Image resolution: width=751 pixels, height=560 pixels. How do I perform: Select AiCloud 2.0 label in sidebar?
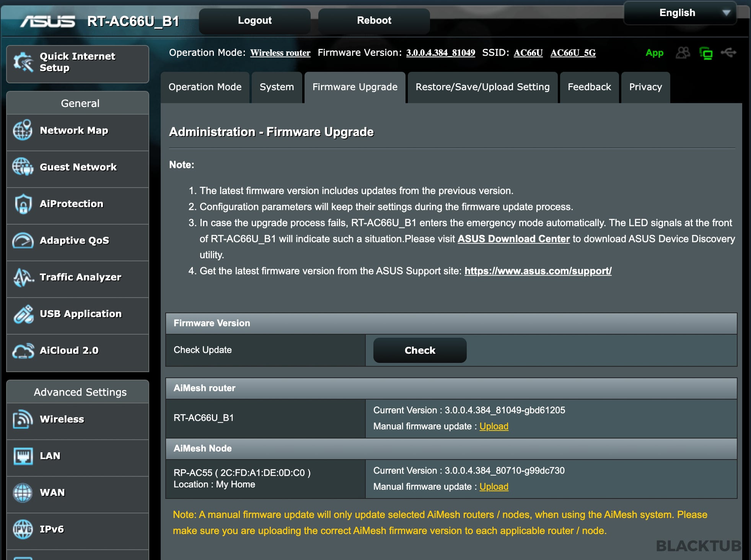click(69, 351)
